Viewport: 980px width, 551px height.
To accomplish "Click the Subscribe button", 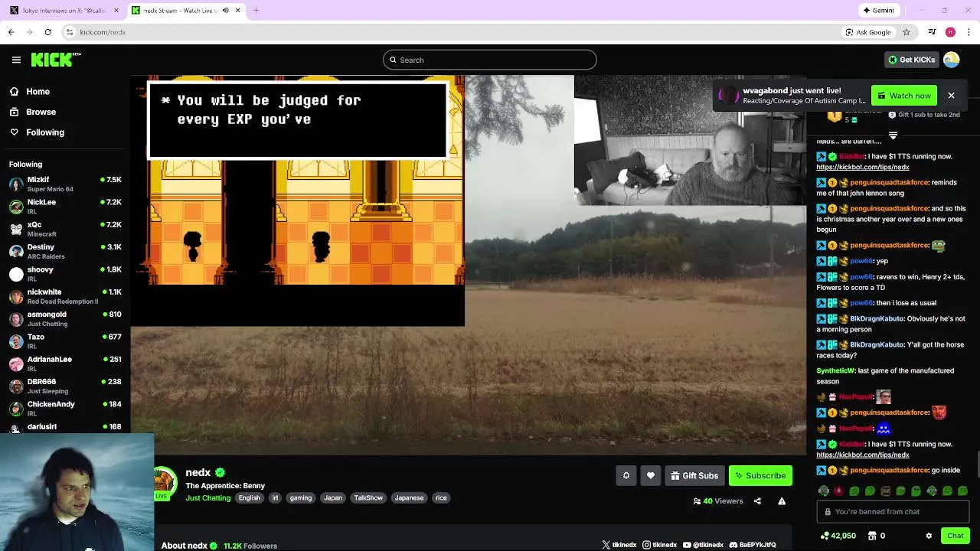I will pos(760,475).
